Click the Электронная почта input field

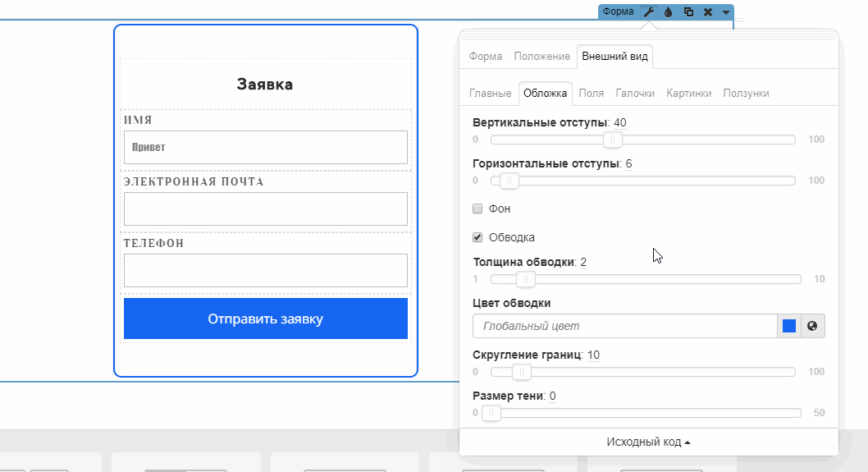(265, 209)
